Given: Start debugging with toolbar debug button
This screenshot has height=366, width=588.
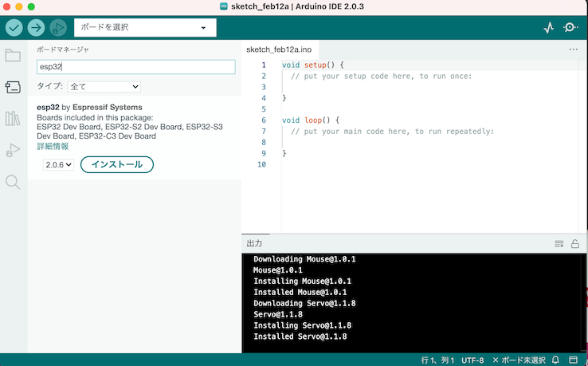Looking at the screenshot, I should 58,27.
